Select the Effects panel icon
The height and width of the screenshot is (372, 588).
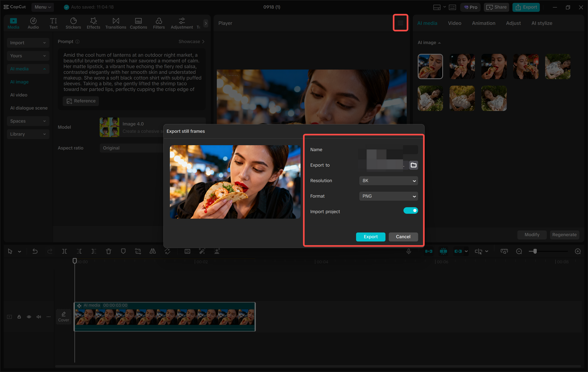[x=93, y=23]
